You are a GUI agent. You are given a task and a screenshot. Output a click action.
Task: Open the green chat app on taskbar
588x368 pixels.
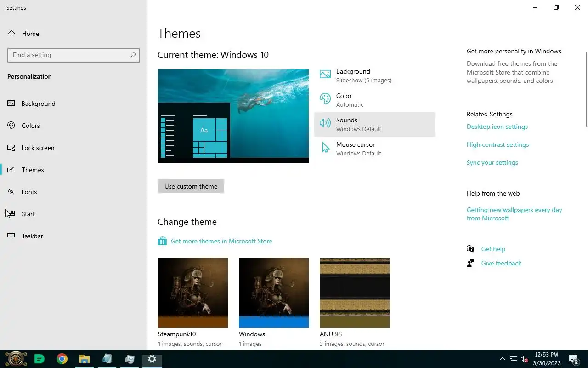40,359
